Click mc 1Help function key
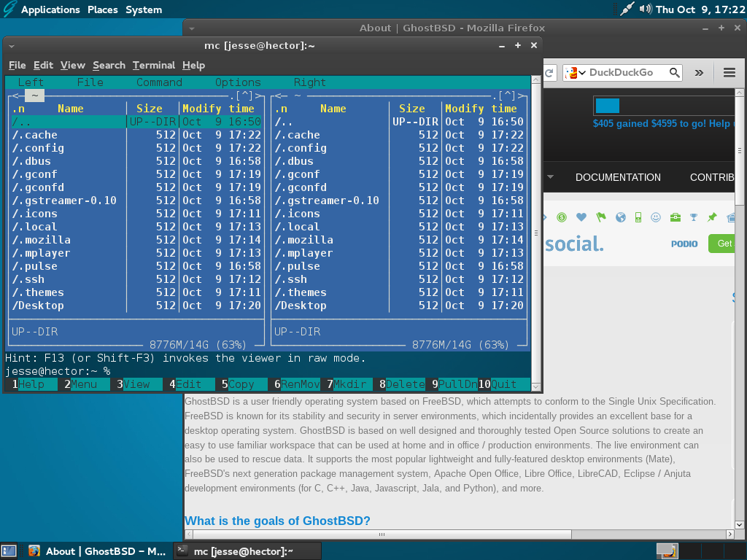 [31, 384]
